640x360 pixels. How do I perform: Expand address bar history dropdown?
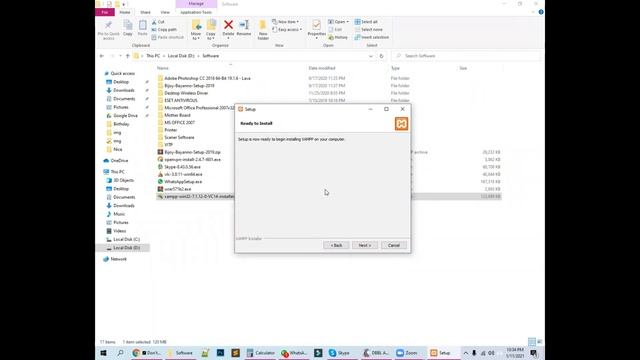click(371, 56)
